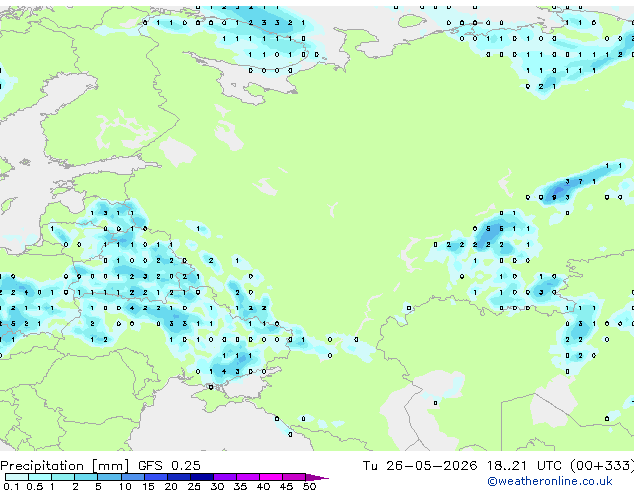Click the legend swatch between 2 and 5
Image resolution: width=634 pixels, height=490 pixels.
[x=86, y=477]
